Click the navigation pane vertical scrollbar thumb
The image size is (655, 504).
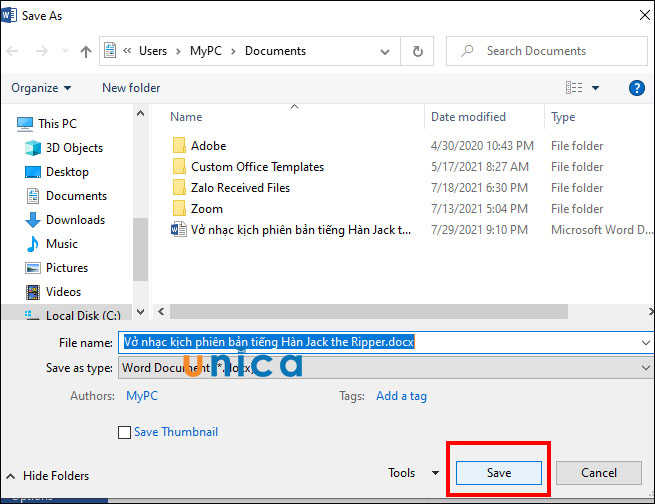(140, 249)
